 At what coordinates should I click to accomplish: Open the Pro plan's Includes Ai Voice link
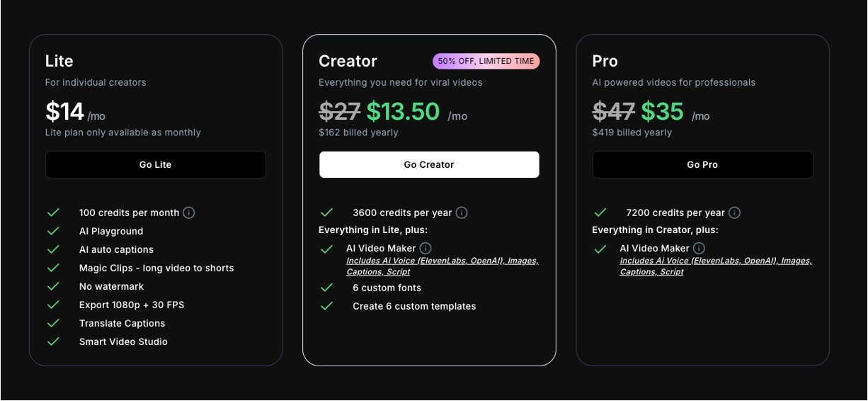(x=715, y=266)
